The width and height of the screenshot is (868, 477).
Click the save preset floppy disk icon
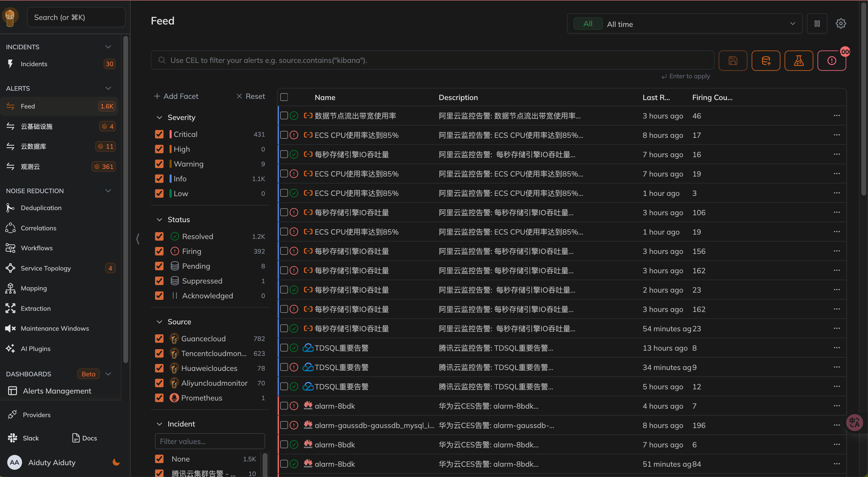[733, 61]
